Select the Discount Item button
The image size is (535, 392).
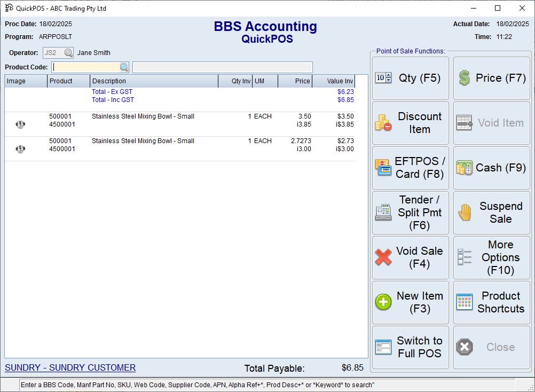410,123
